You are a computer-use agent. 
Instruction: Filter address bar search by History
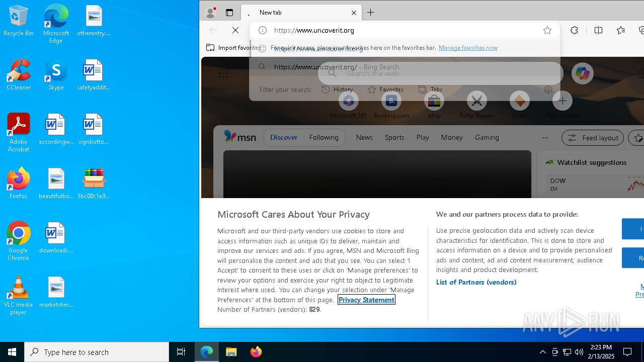point(337,89)
